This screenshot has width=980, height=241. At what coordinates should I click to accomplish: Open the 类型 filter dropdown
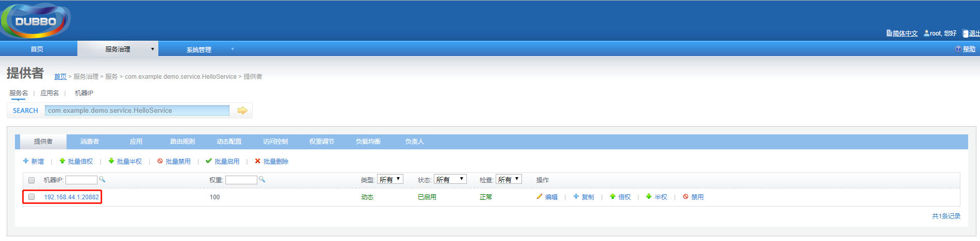tap(390, 179)
